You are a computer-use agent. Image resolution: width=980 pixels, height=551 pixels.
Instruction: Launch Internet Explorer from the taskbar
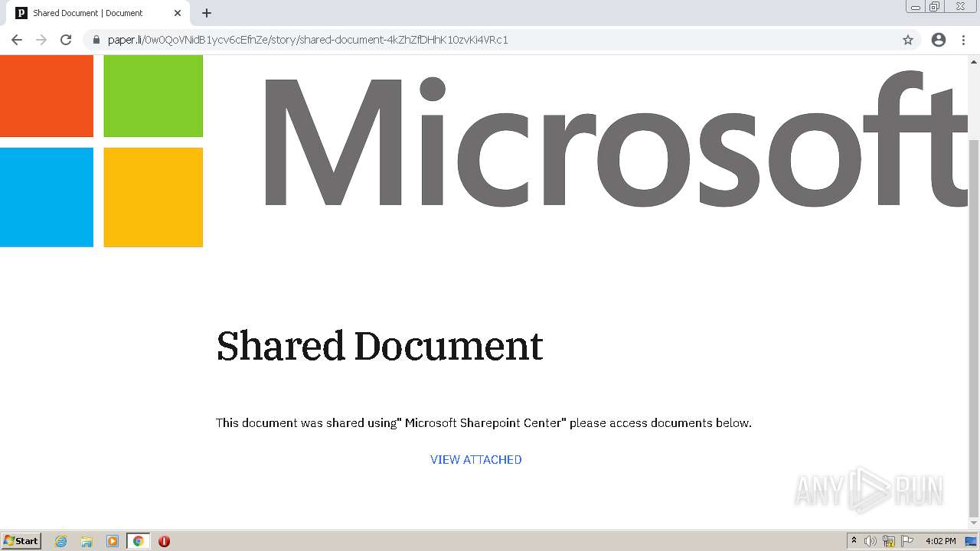[x=61, y=541]
